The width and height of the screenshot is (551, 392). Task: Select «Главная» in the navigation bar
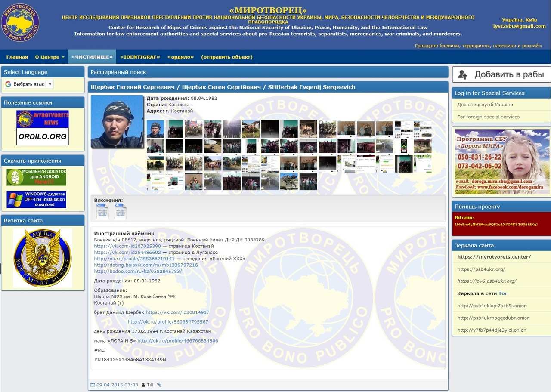(x=17, y=57)
